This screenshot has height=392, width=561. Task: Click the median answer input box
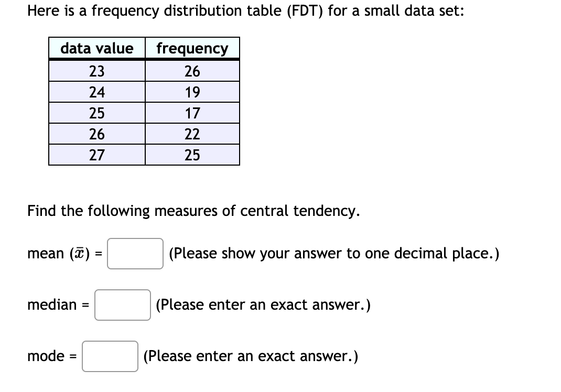(122, 305)
